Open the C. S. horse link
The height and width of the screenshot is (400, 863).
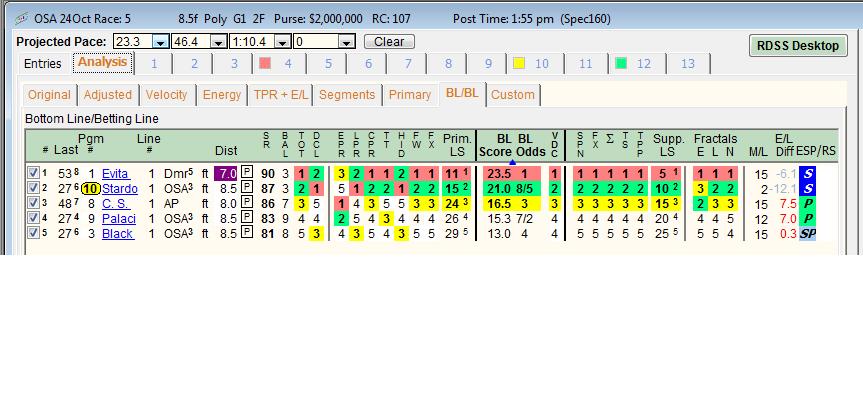click(116, 204)
